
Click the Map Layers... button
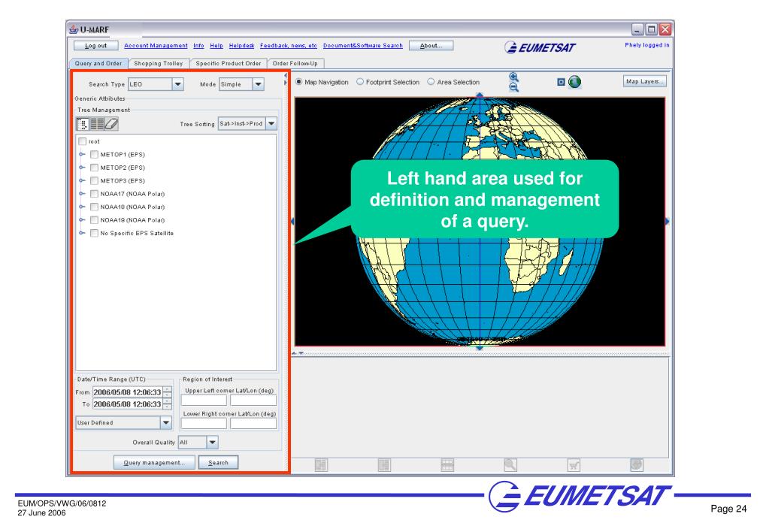[x=644, y=81]
